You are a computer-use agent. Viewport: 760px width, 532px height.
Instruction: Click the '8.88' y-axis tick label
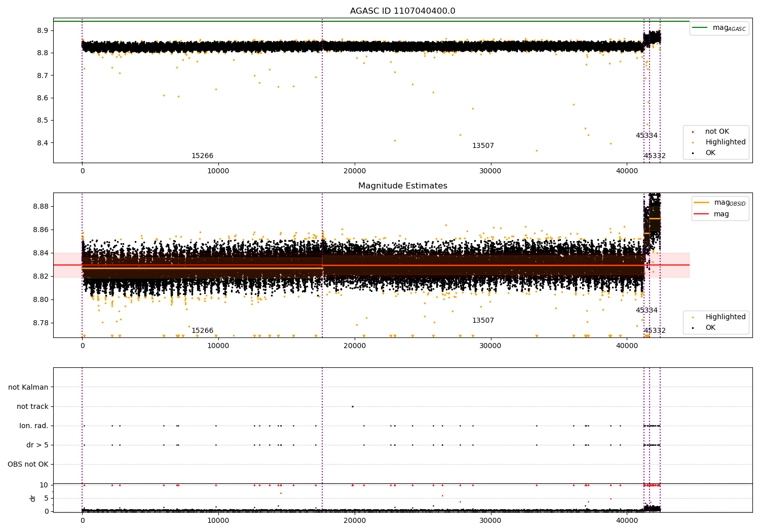point(41,207)
